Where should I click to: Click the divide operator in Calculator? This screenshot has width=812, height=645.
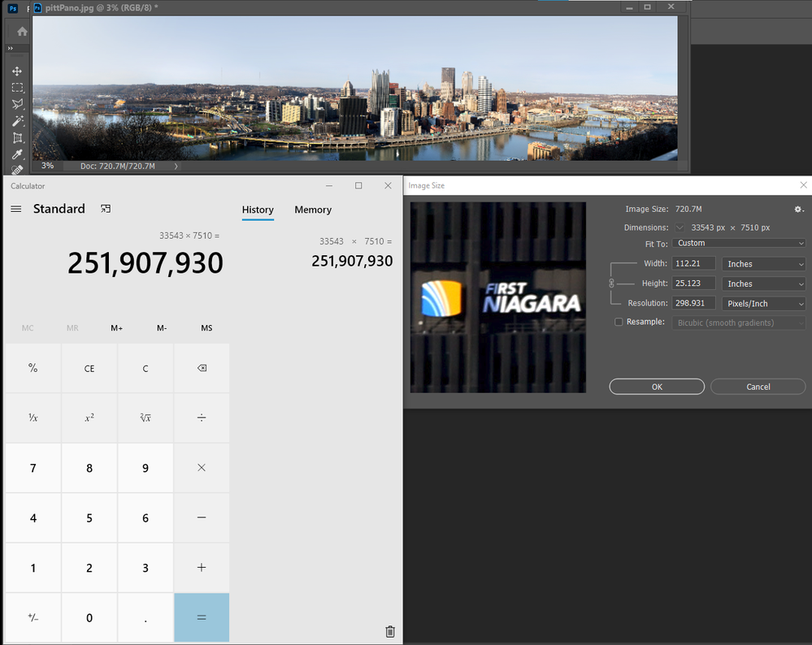coord(202,418)
